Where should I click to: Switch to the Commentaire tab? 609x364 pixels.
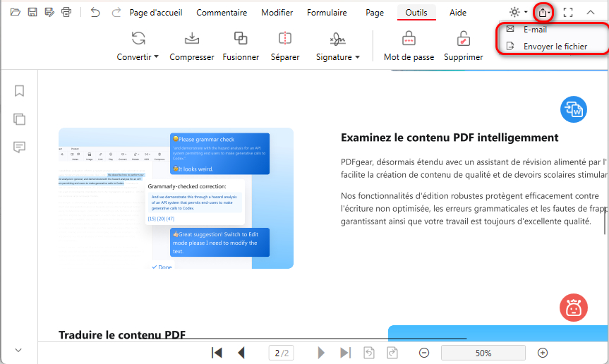pos(222,13)
